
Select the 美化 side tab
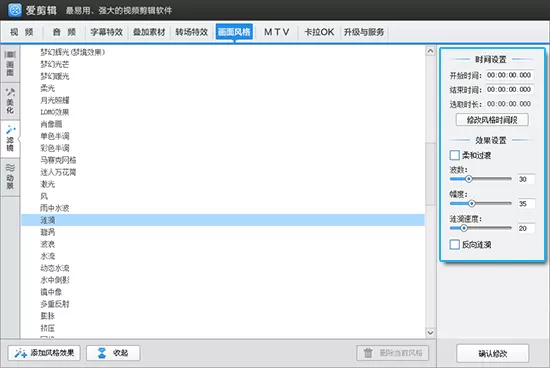(10, 101)
